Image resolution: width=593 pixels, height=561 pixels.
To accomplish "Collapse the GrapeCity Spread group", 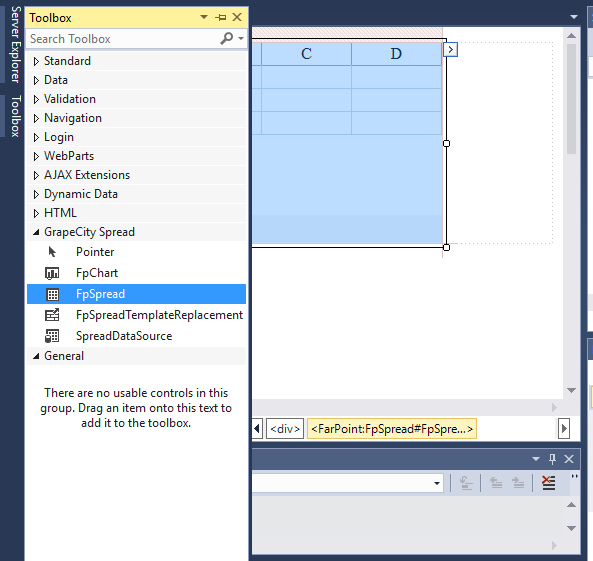I will [x=36, y=232].
